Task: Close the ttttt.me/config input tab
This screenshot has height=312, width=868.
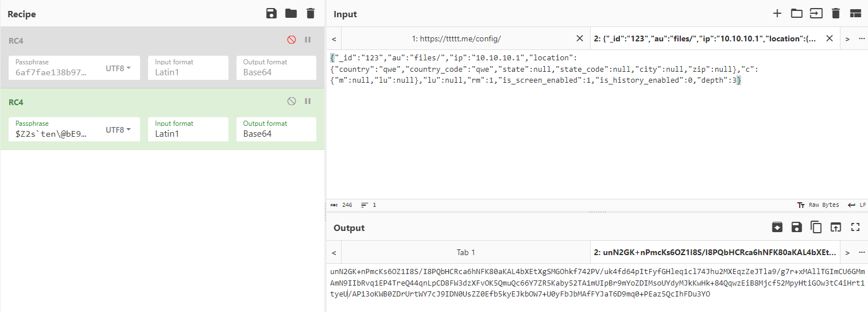Action: pyautogui.click(x=580, y=38)
